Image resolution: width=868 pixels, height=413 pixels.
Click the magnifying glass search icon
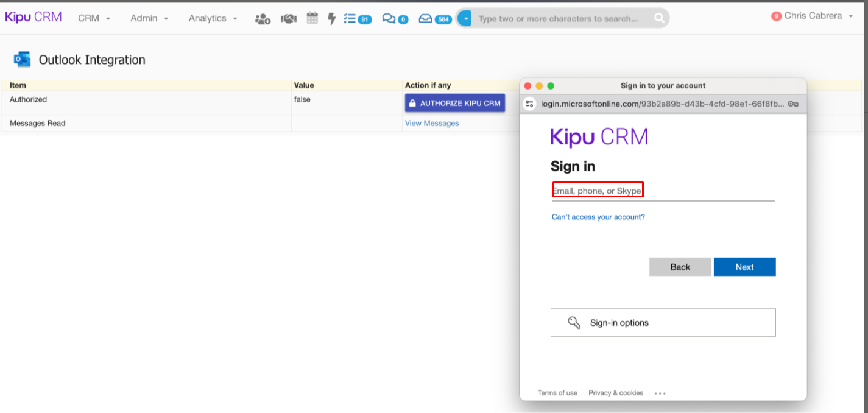point(659,19)
